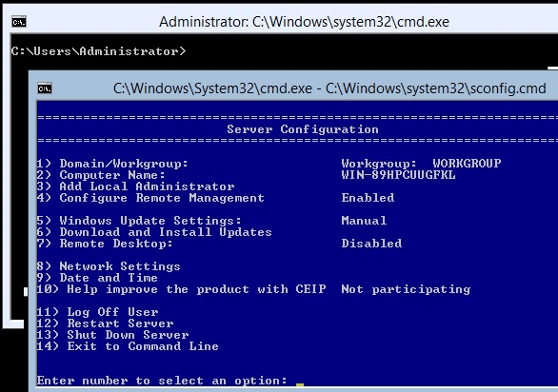Click the Administrator cmd.exe window title bar
This screenshot has width=558, height=392.
coord(280,22)
